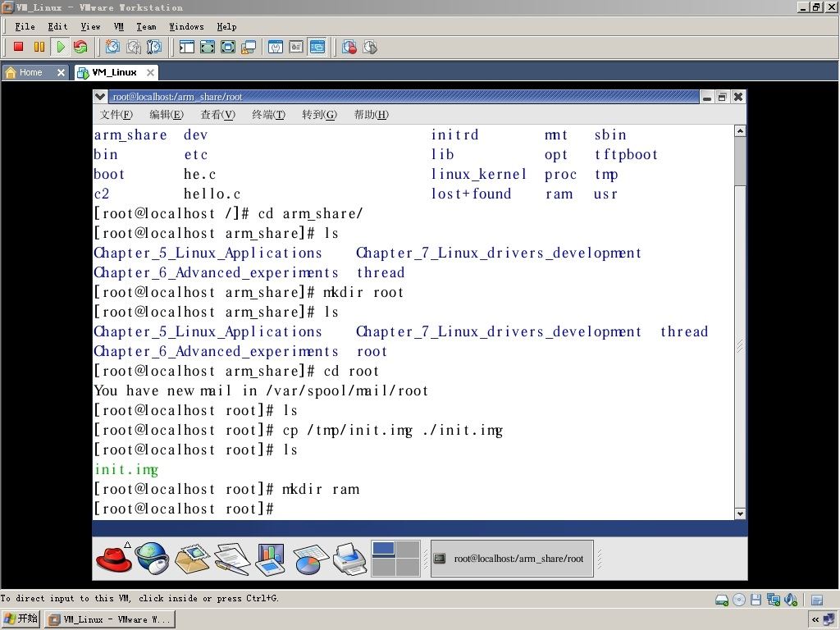This screenshot has width=840, height=630.
Task: Click the floppy drive status icon
Action: coord(756,600)
